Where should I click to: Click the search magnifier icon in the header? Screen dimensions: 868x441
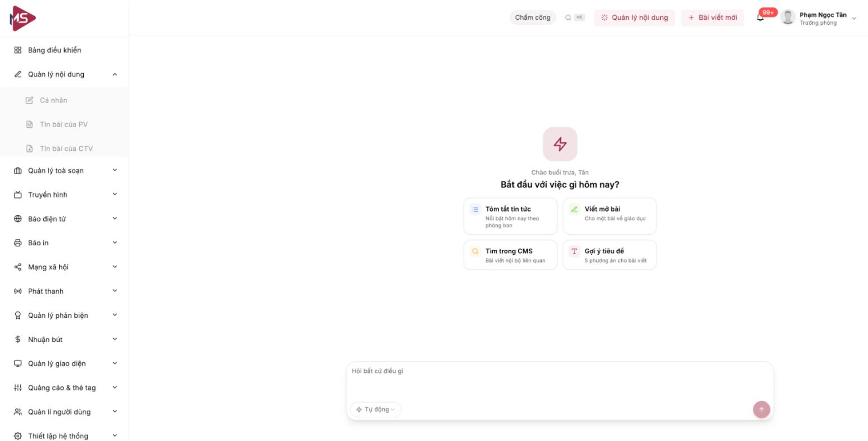tap(568, 17)
